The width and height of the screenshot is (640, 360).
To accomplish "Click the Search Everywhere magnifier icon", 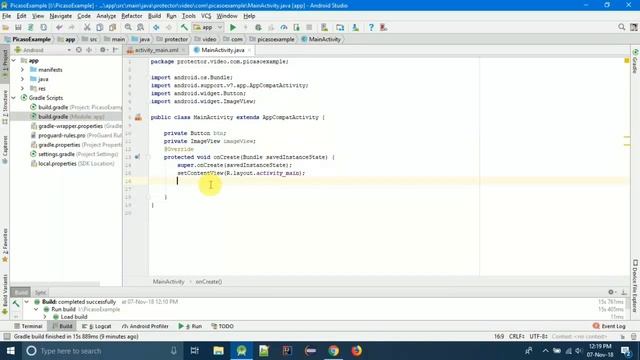I will (x=621, y=27).
